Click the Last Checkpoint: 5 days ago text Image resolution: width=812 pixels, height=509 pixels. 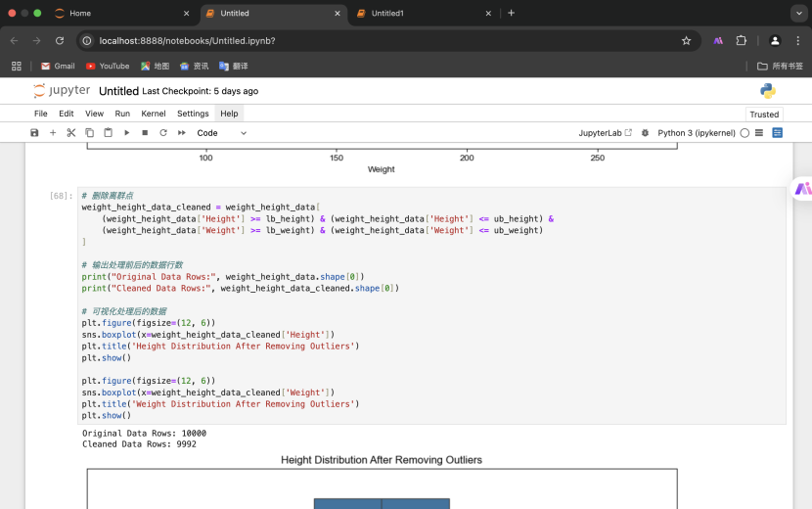point(200,91)
